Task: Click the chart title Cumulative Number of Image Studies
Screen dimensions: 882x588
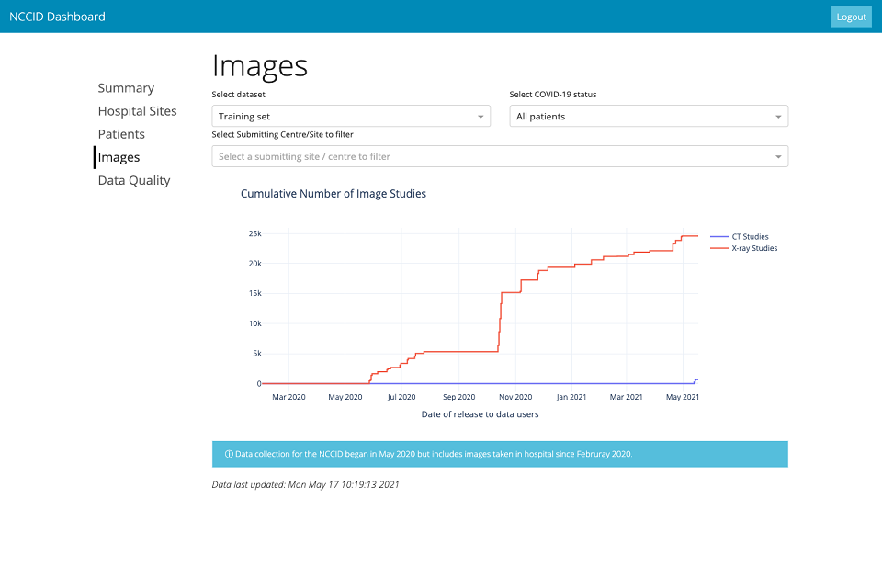Action: tap(333, 194)
